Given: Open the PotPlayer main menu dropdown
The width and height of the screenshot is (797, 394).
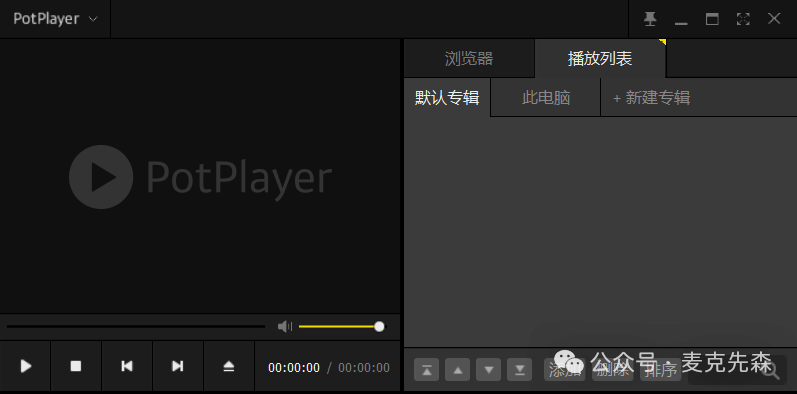Looking at the screenshot, I should 55,19.
